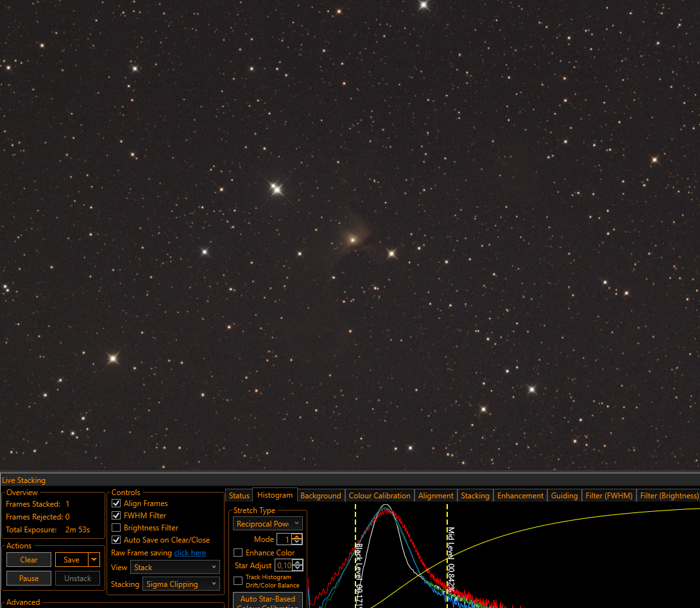The height and width of the screenshot is (608, 700).
Task: Switch to the Colour Calibration tab
Action: point(379,496)
